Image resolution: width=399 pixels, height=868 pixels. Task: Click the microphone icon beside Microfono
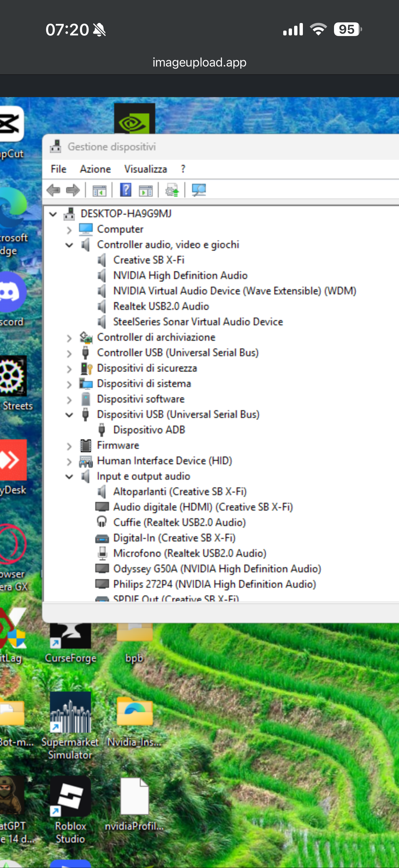[x=102, y=553]
